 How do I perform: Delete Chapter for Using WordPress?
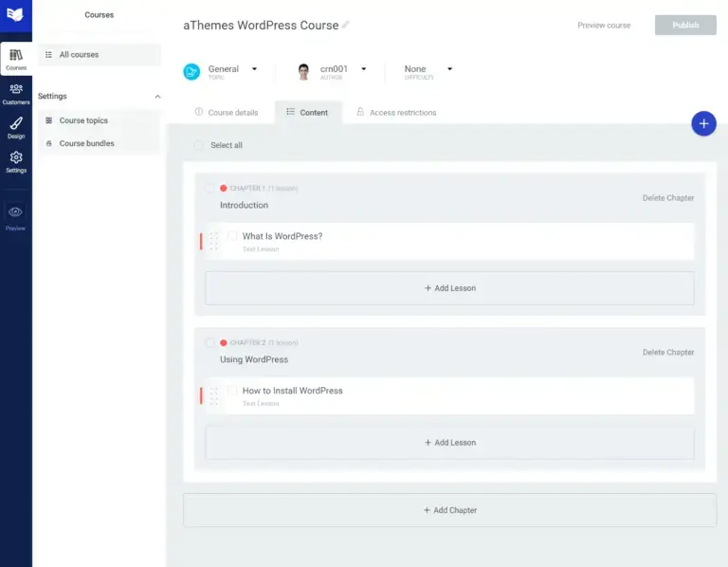point(668,353)
